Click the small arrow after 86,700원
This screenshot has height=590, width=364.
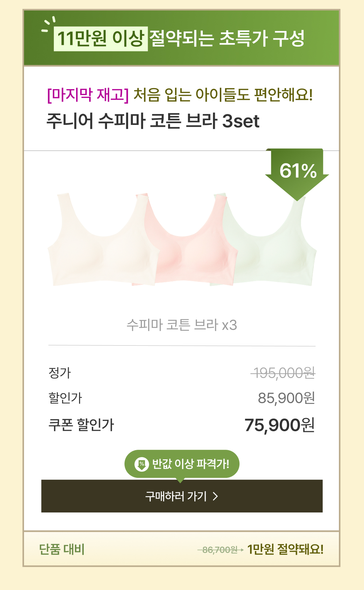(x=241, y=550)
